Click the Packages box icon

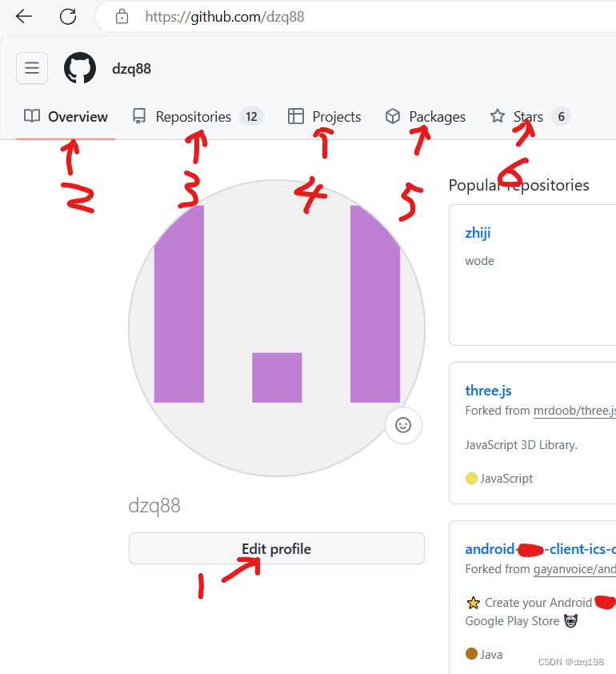[x=393, y=116]
